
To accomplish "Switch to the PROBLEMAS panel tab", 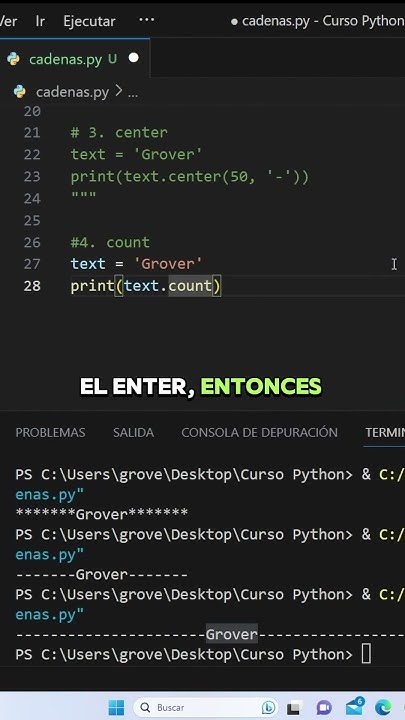I will tap(51, 433).
